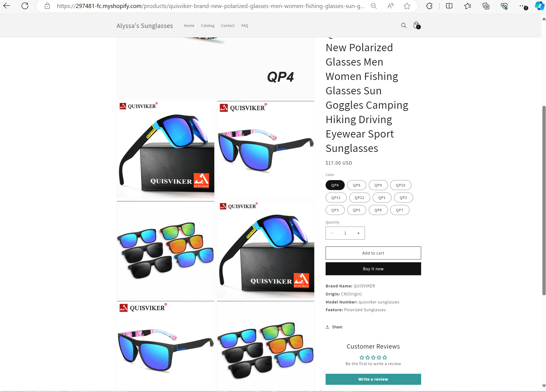Open the shopping cart icon
The image size is (546, 392).
(416, 25)
